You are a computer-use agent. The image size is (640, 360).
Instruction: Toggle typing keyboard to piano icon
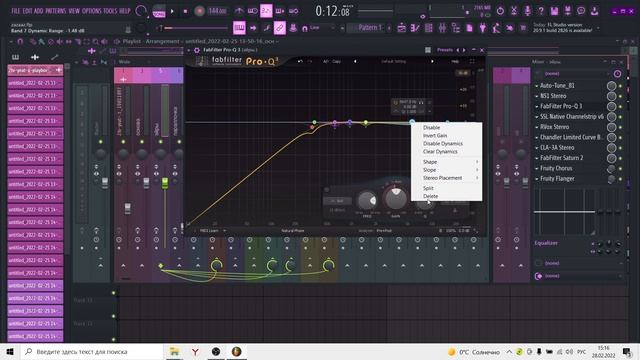pos(239,28)
